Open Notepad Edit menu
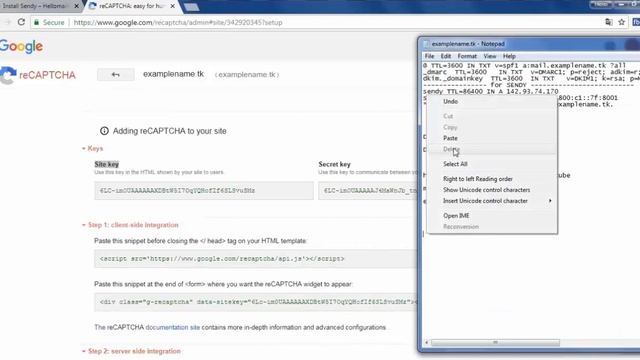Viewport: 640px width, 360px height. point(446,56)
